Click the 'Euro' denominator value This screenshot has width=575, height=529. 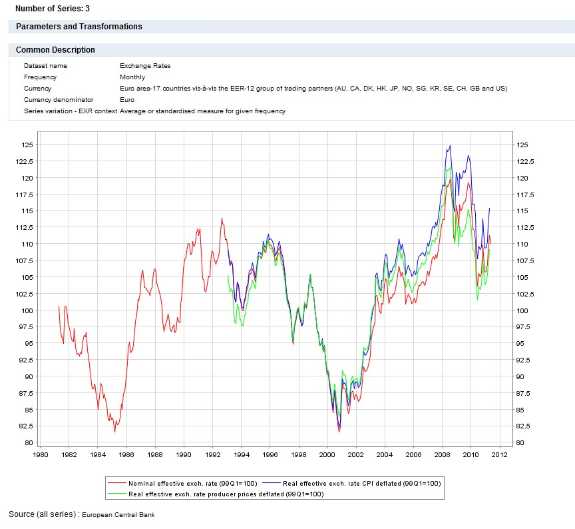coord(127,100)
